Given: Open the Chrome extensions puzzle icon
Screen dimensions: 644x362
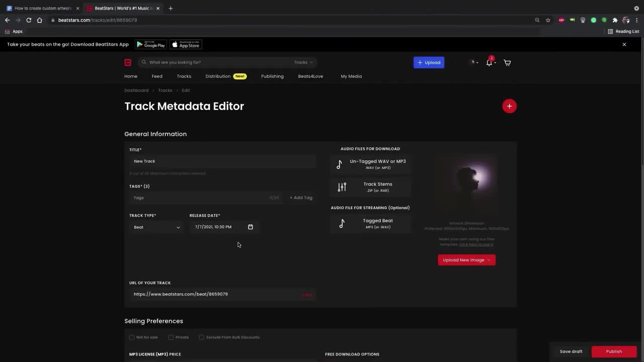Looking at the screenshot, I should [x=615, y=20].
